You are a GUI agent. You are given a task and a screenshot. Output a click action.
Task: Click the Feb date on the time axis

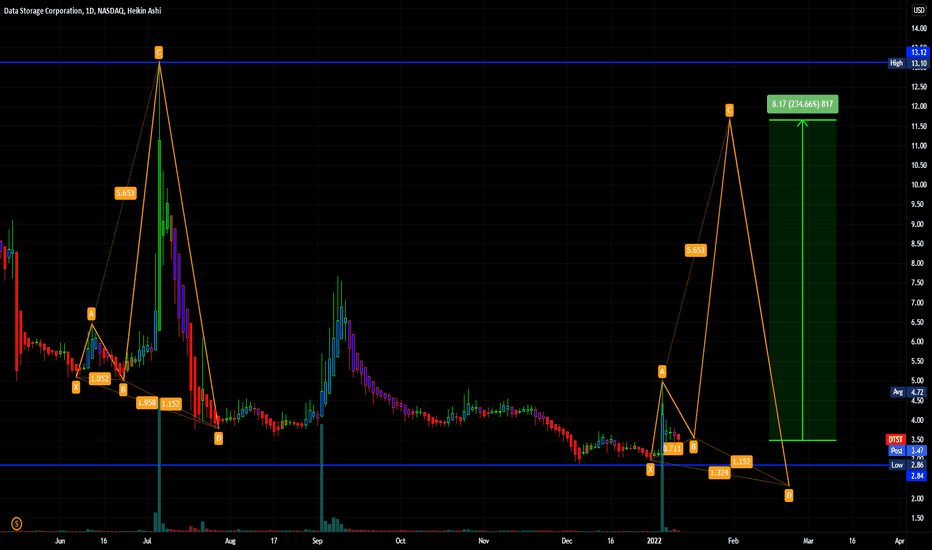[x=733, y=541]
